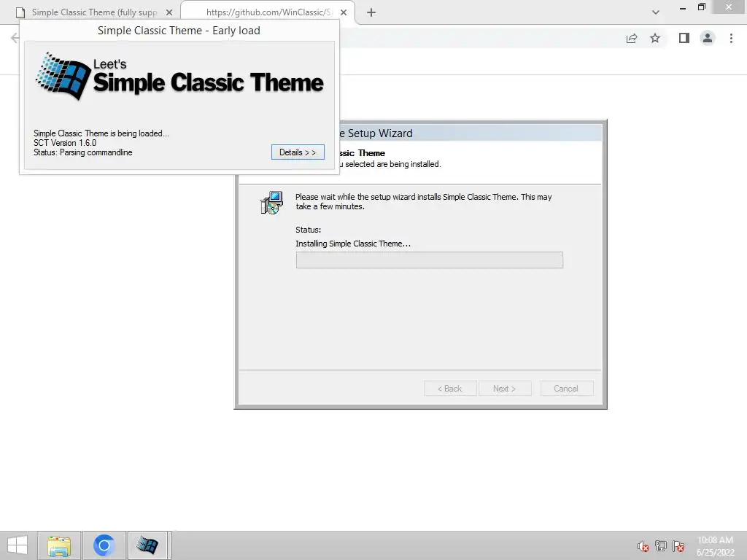Open the tab search dropdown chevron
The width and height of the screenshot is (747, 560).
coord(656,12)
